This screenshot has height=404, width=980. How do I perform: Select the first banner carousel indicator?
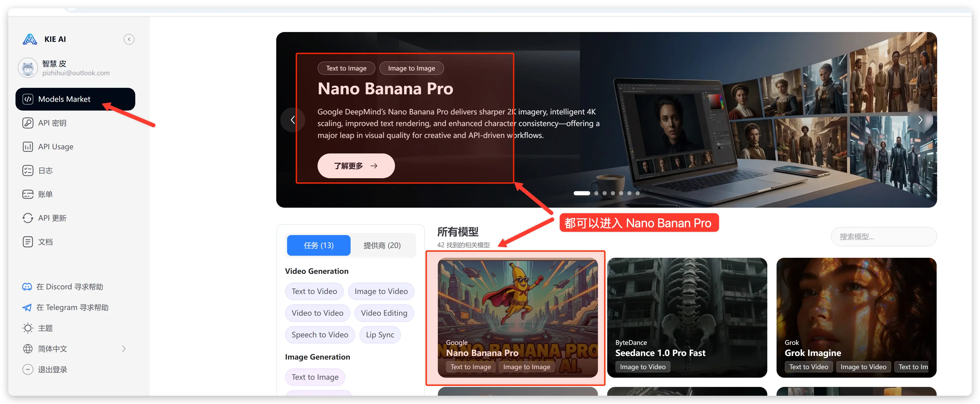582,193
